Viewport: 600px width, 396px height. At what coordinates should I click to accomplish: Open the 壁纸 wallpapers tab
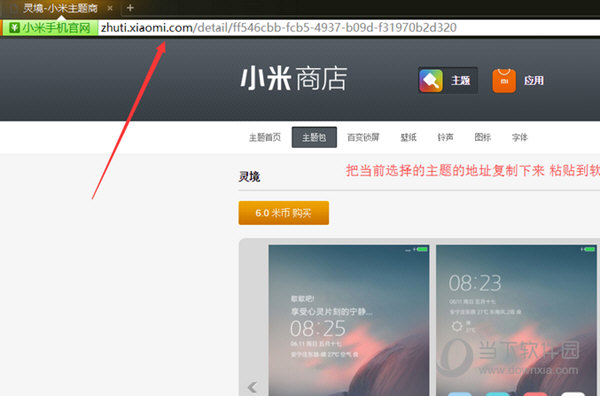(x=408, y=137)
